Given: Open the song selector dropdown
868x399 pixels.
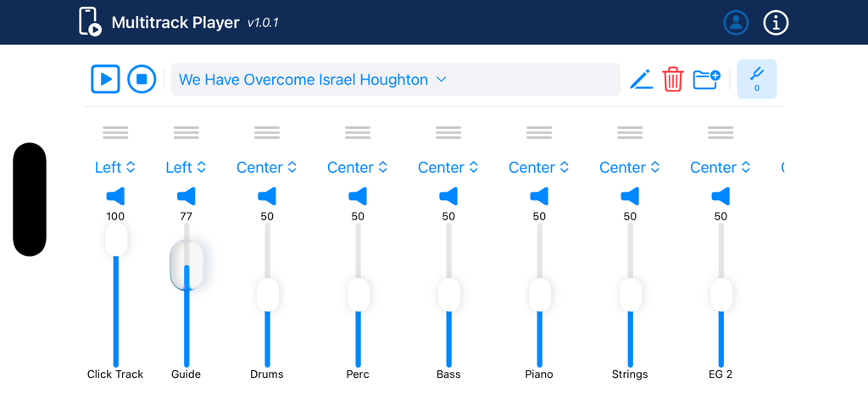Looking at the screenshot, I should pyautogui.click(x=396, y=80).
